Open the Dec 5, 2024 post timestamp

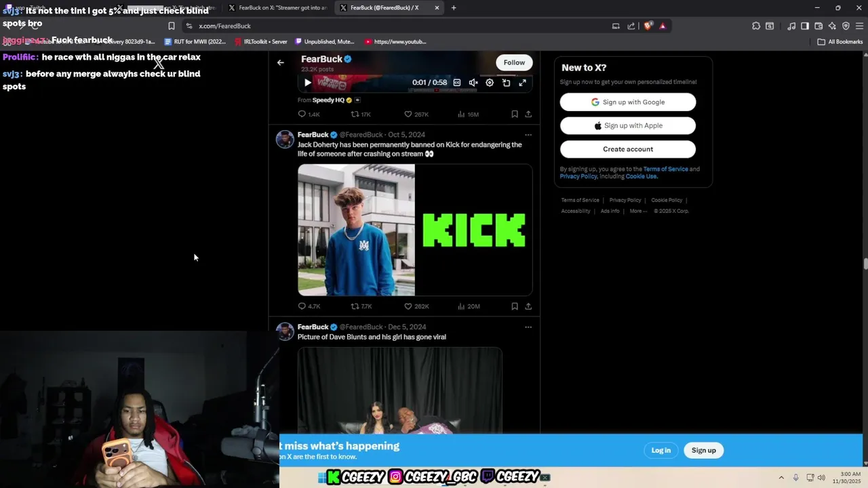tap(407, 327)
